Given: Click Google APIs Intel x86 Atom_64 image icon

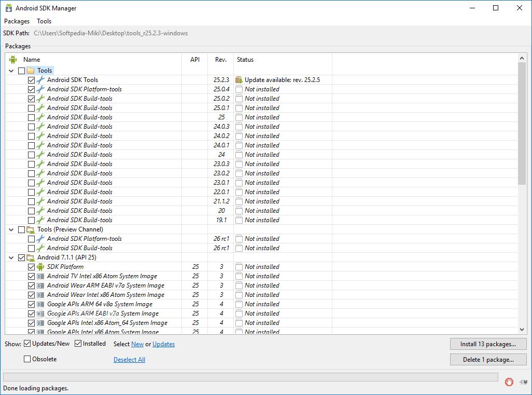Looking at the screenshot, I should coord(40,323).
